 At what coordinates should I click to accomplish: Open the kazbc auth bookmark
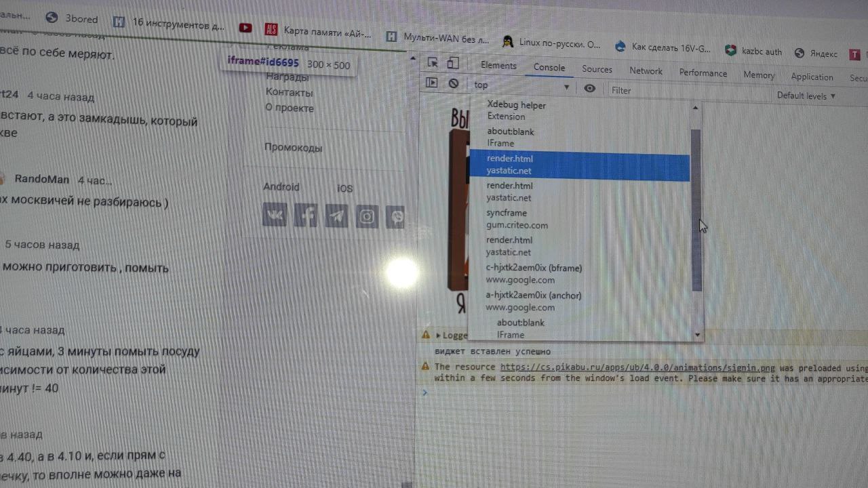(753, 51)
